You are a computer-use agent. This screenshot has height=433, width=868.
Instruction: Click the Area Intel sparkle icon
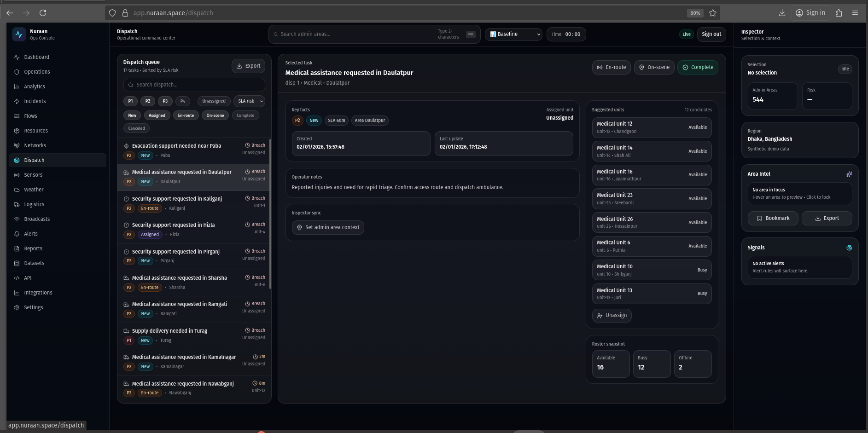pos(849,174)
